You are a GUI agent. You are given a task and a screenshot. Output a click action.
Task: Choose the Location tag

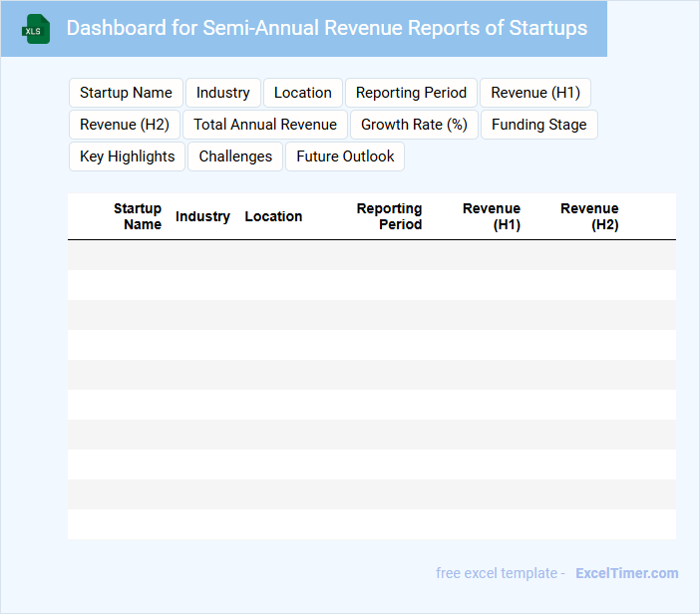point(302,93)
